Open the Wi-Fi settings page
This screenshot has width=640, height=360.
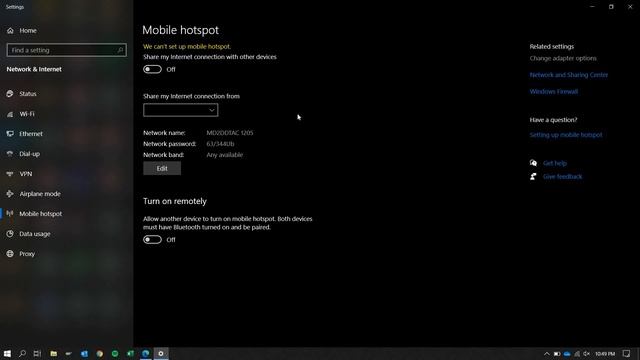tap(27, 114)
